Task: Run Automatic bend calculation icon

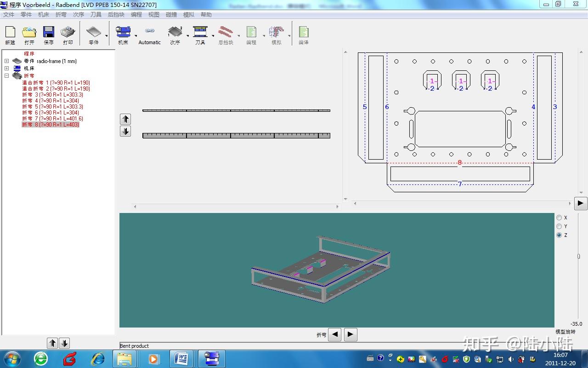Action: [150, 35]
